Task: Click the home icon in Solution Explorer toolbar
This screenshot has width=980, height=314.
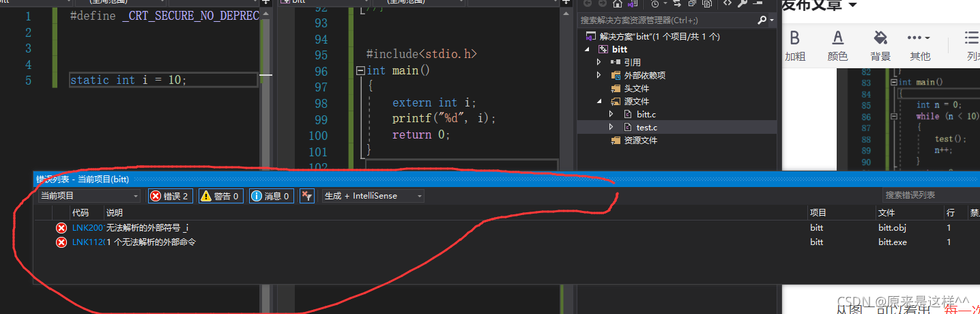Action: (x=618, y=4)
